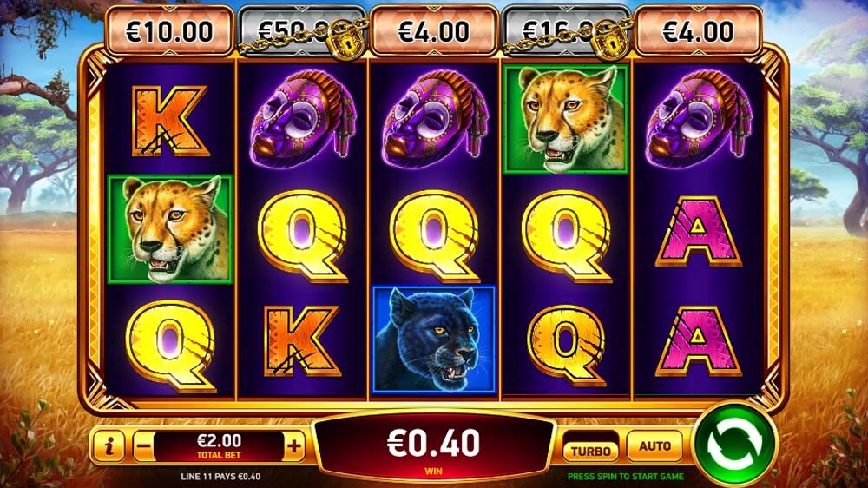Image resolution: width=868 pixels, height=488 pixels.
Task: Click the cheetah symbol in first reel
Action: (170, 229)
